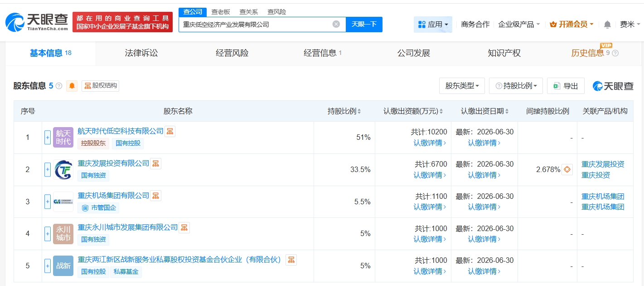Viewport: 644px width, 286px height.
Task: Open the 持股比例 filter dropdown
Action: coord(516,86)
